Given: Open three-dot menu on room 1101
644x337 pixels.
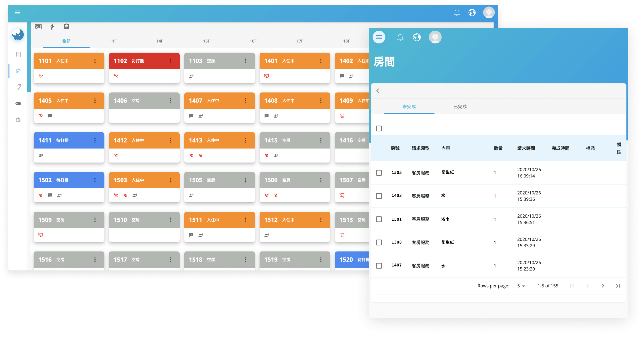Looking at the screenshot, I should click(x=95, y=61).
